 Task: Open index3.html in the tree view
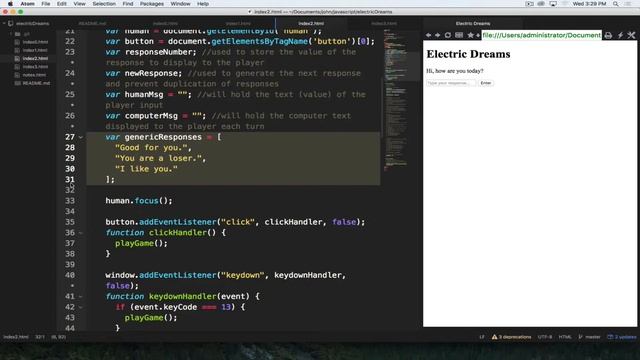[x=35, y=67]
